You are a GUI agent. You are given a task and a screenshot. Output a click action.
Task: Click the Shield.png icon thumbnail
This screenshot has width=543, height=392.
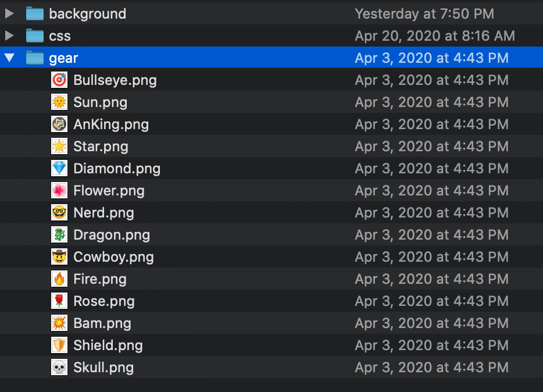pyautogui.click(x=59, y=345)
